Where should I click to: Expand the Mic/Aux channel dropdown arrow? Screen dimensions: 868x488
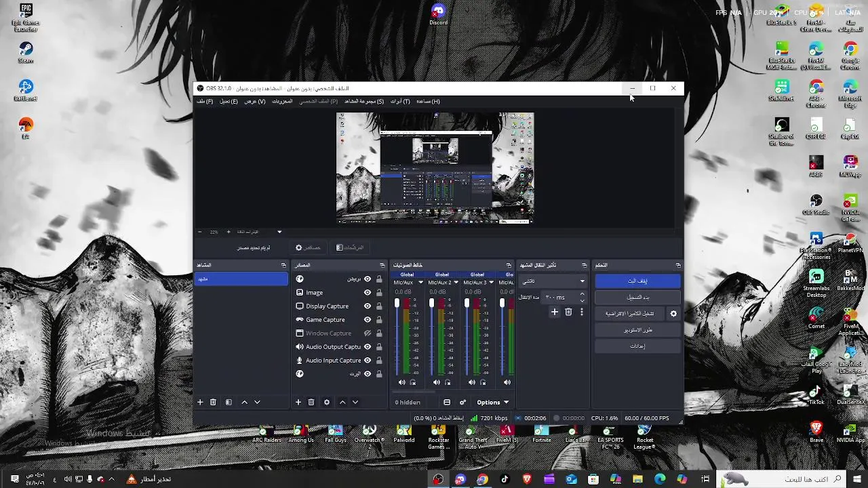click(420, 282)
